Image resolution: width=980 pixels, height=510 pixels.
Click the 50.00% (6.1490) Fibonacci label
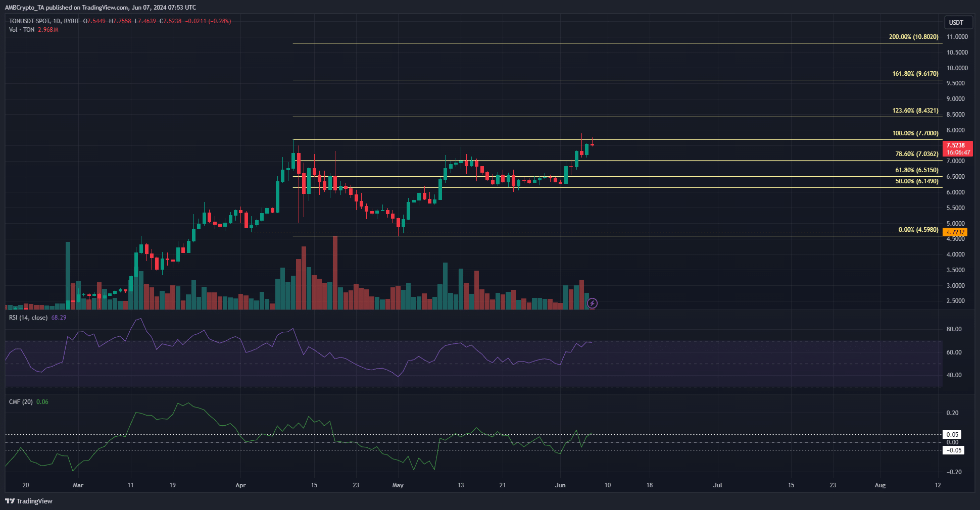pyautogui.click(x=917, y=181)
